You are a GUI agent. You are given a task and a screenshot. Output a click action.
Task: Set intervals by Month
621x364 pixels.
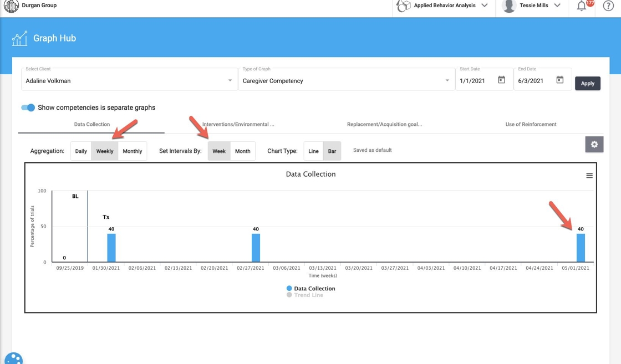(x=243, y=151)
